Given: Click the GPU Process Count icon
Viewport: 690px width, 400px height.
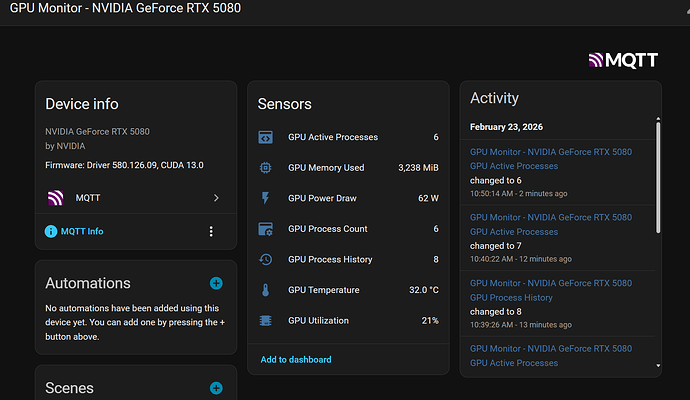Looking at the screenshot, I should (x=265, y=229).
